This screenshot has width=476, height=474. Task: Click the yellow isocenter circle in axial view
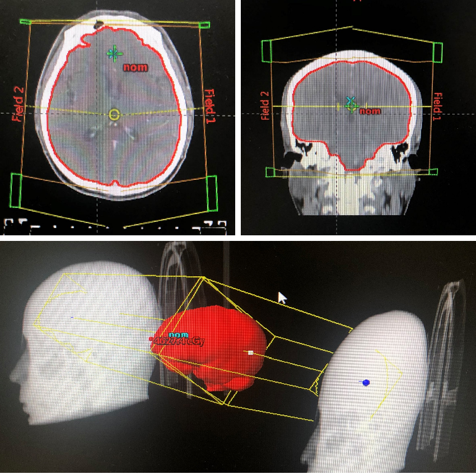tap(114, 115)
